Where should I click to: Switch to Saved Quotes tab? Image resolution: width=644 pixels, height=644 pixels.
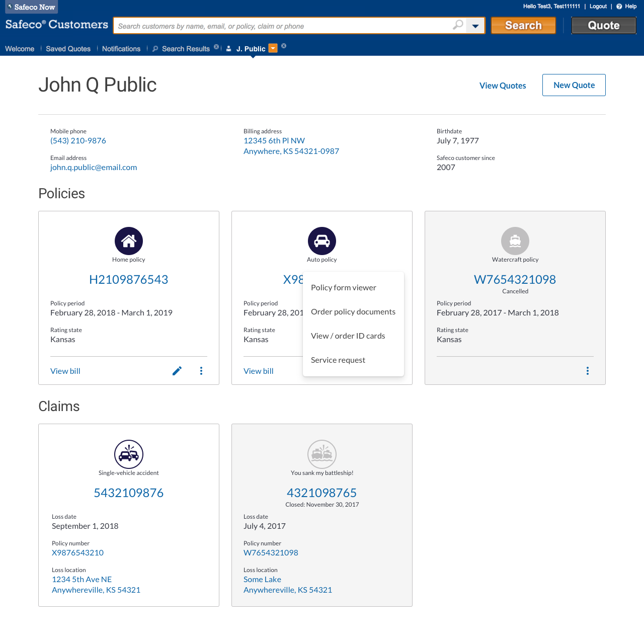point(68,49)
